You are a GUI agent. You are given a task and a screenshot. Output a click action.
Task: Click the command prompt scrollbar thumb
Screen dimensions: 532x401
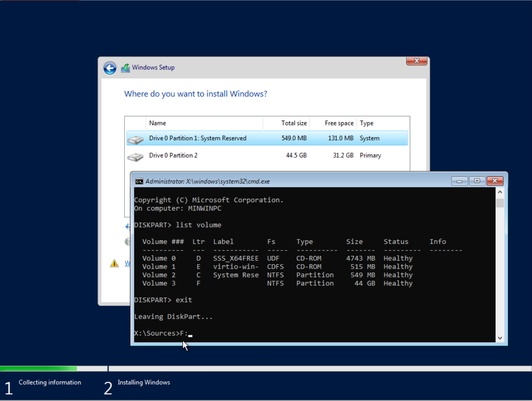(x=500, y=203)
